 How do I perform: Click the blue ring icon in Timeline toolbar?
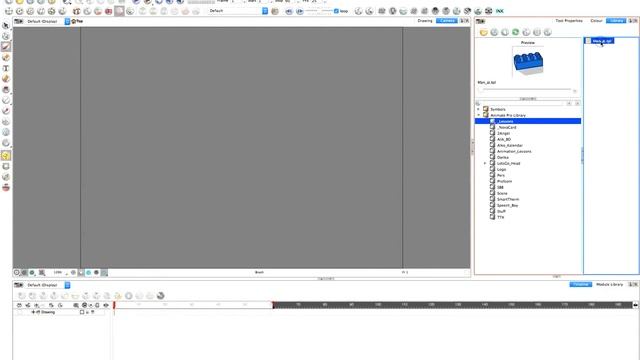[x=129, y=296]
